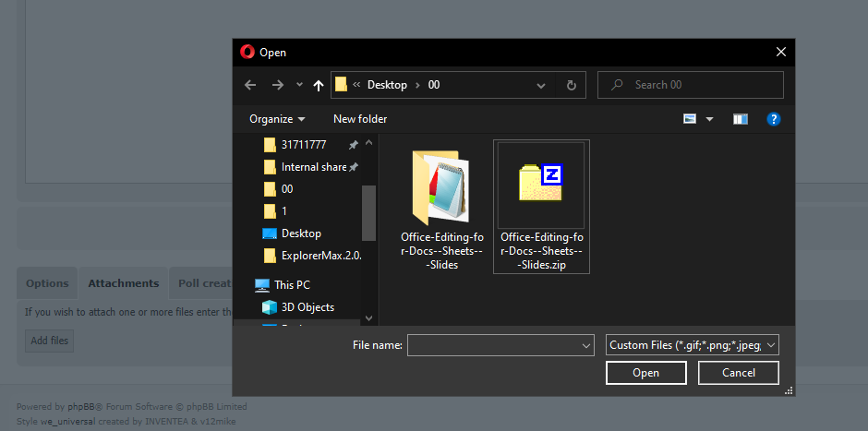
Task: Click the folder icon in address bar
Action: click(341, 85)
